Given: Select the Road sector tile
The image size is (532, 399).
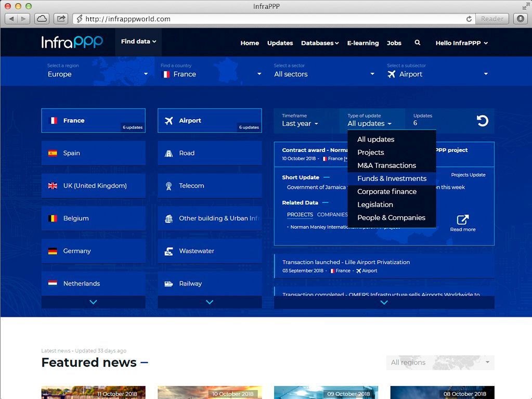Looking at the screenshot, I should point(210,153).
